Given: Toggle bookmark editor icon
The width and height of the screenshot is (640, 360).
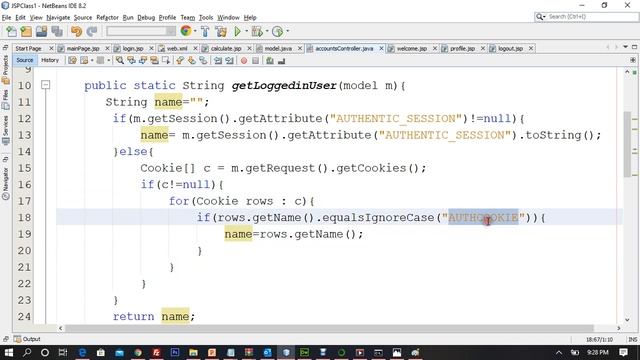Looking at the screenshot, I should click(x=202, y=61).
